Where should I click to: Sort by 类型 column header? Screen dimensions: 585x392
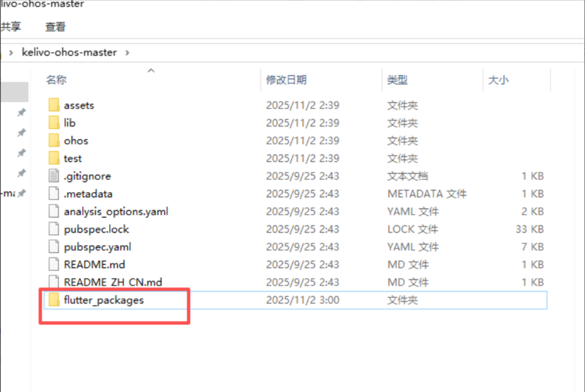click(397, 80)
